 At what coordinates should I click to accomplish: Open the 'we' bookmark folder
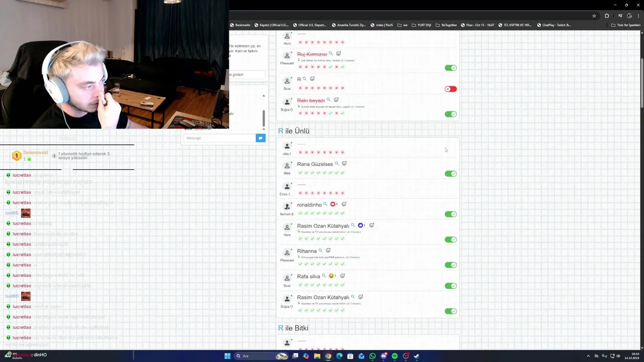tap(403, 25)
